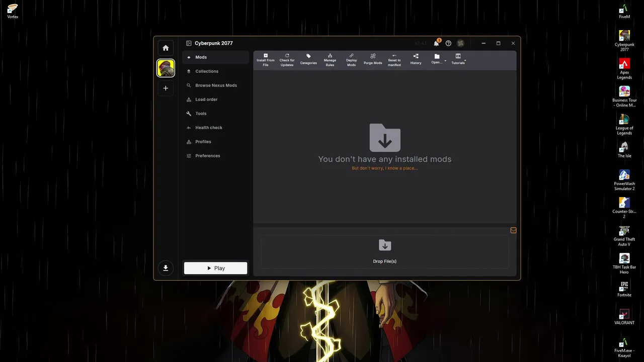
Task: Collapse the sidebar using the panel icon
Action: 189,43
